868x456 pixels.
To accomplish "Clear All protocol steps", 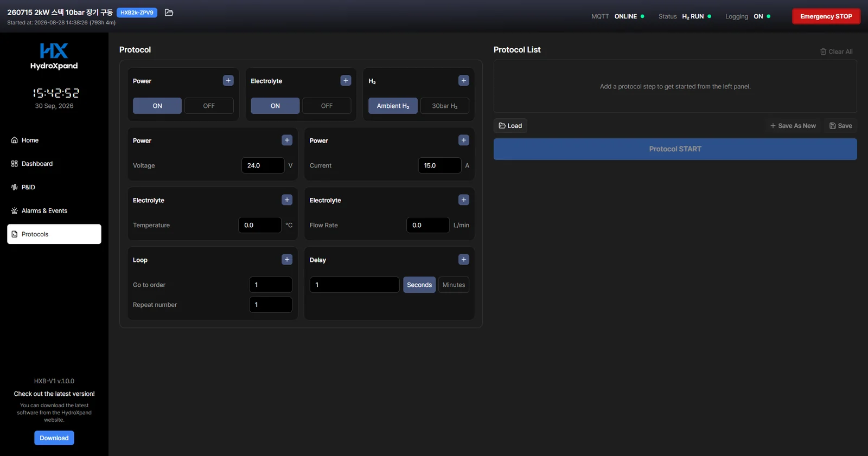I will click(836, 52).
